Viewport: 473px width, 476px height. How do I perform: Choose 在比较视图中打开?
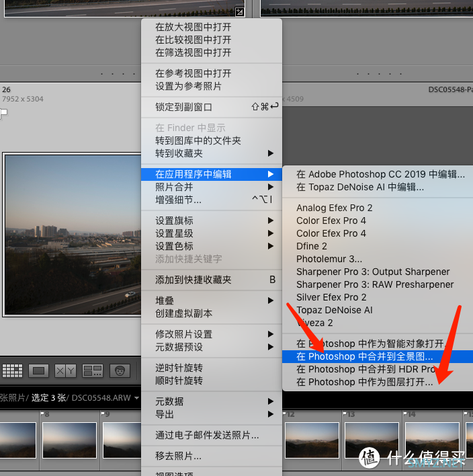[x=212, y=40]
